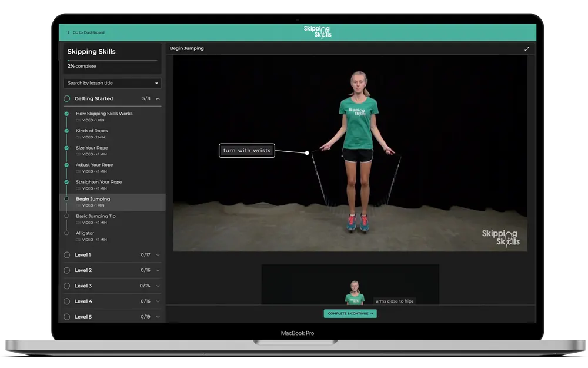Click the Begin Jumping video title

[187, 48]
